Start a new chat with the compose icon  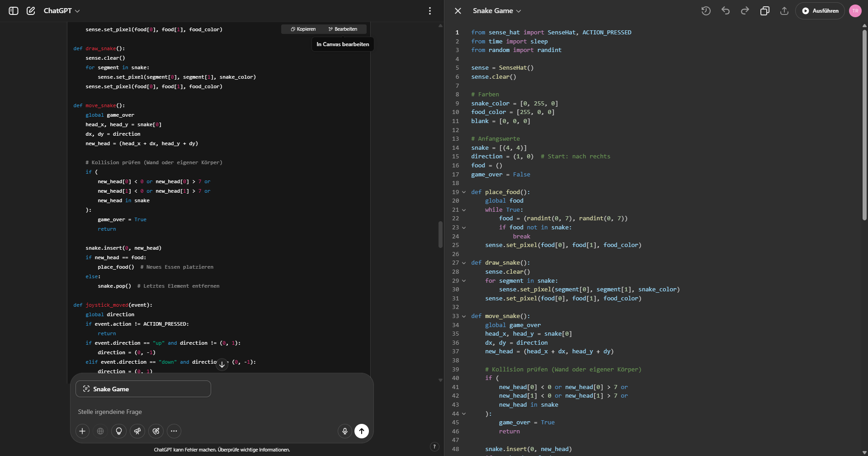[31, 11]
